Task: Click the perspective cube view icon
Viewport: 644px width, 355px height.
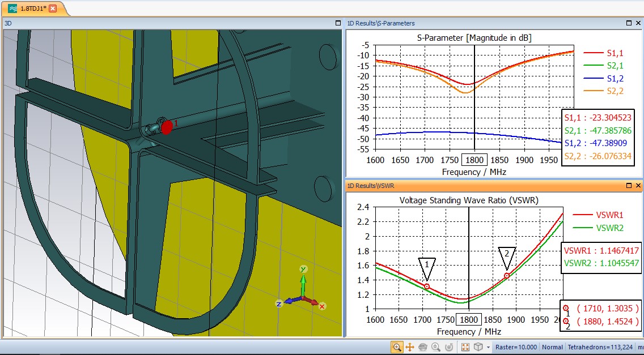Action: point(478,347)
